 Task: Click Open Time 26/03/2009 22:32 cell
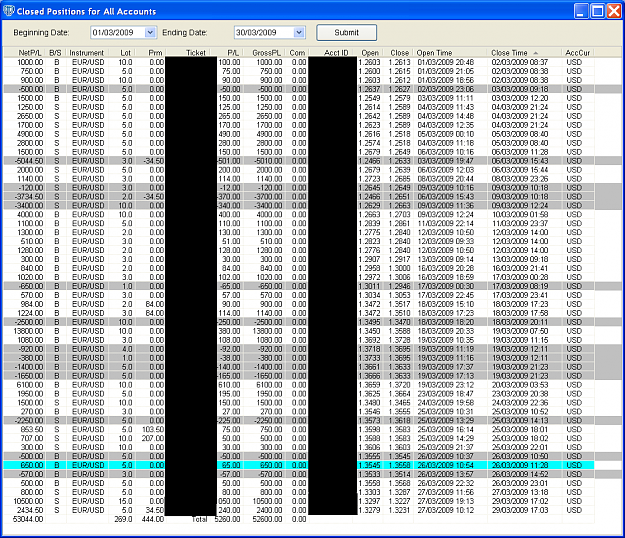click(446, 483)
